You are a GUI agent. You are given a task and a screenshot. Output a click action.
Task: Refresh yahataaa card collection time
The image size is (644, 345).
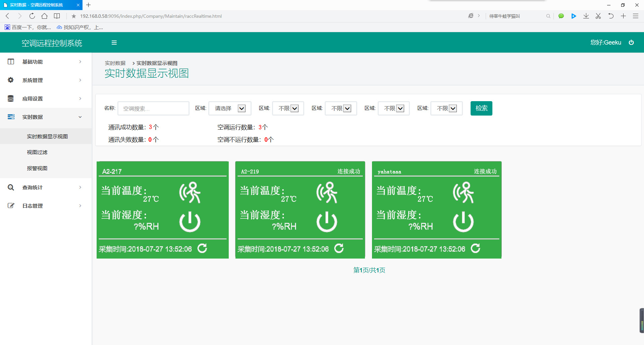(x=476, y=248)
